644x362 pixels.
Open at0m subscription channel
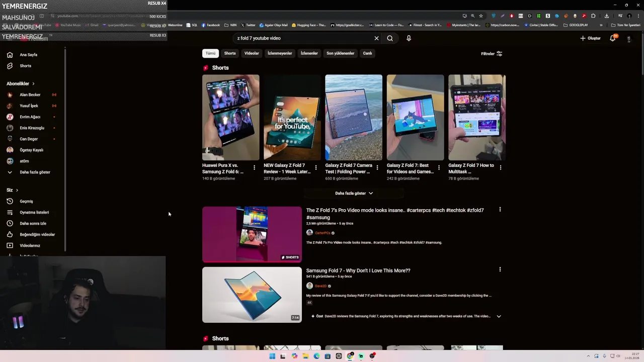pyautogui.click(x=24, y=161)
